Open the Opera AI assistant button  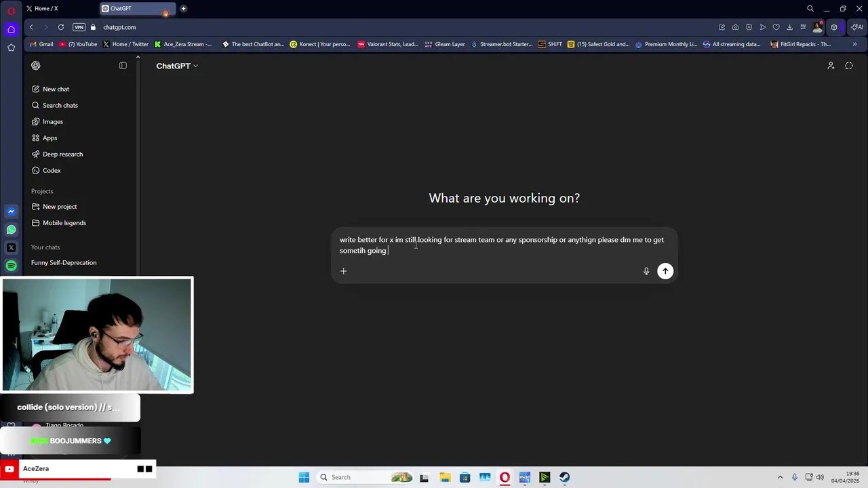857,27
